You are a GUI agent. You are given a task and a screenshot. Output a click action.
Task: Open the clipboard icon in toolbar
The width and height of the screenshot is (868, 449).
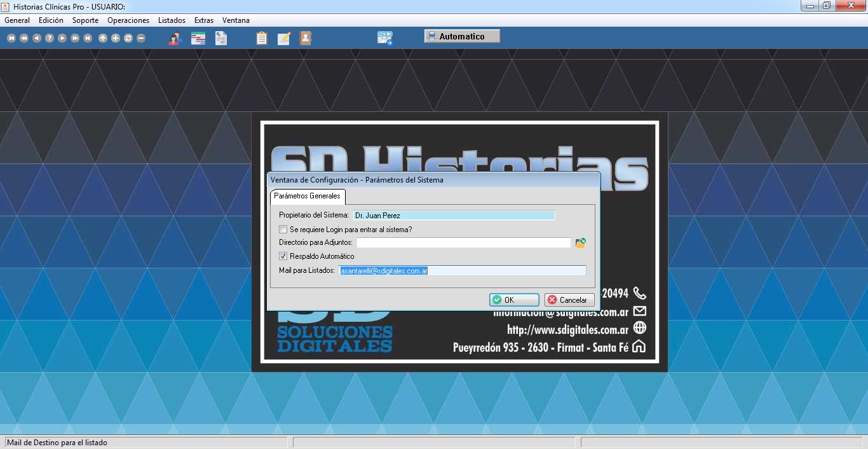point(261,38)
